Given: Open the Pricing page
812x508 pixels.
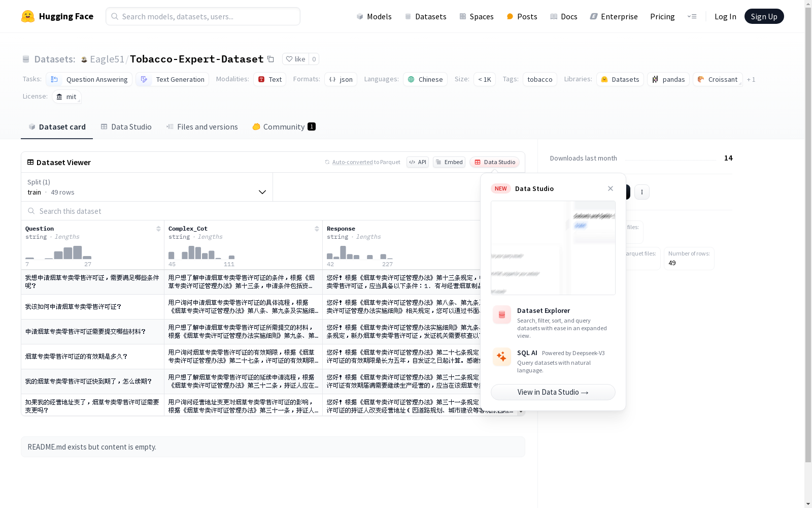Looking at the screenshot, I should point(662,16).
